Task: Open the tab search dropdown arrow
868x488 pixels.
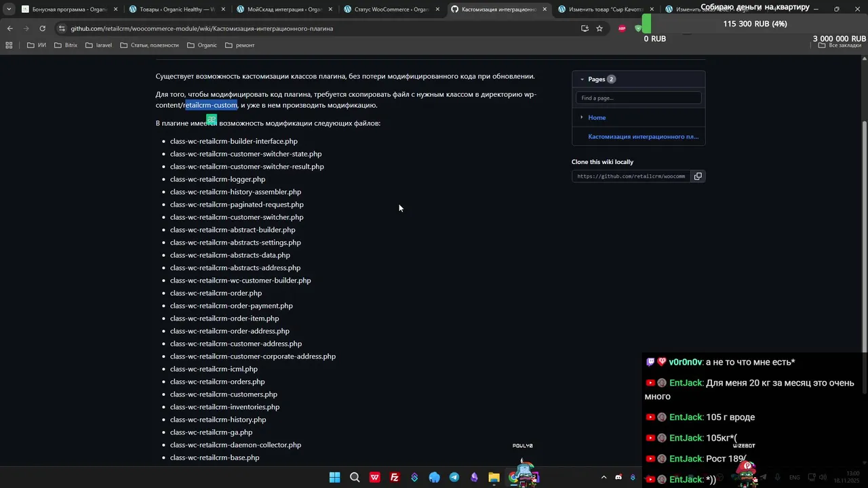Action: point(9,9)
